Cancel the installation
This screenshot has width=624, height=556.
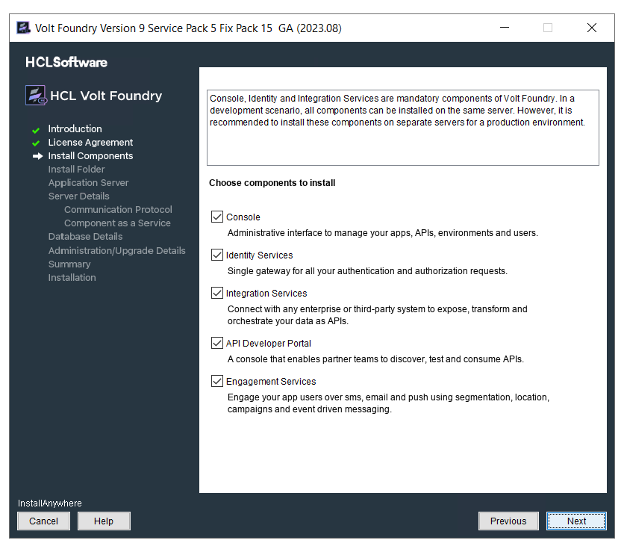tap(43, 521)
